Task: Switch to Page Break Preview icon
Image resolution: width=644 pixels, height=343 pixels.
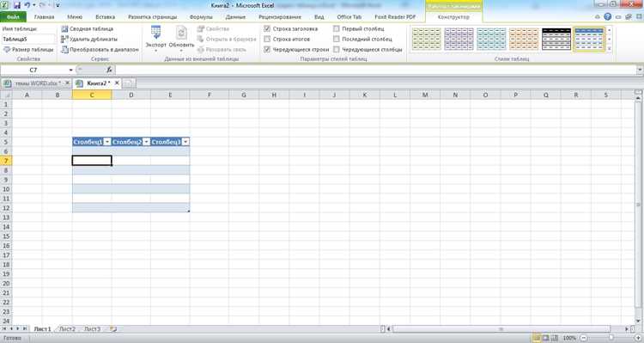Action: [x=555, y=338]
